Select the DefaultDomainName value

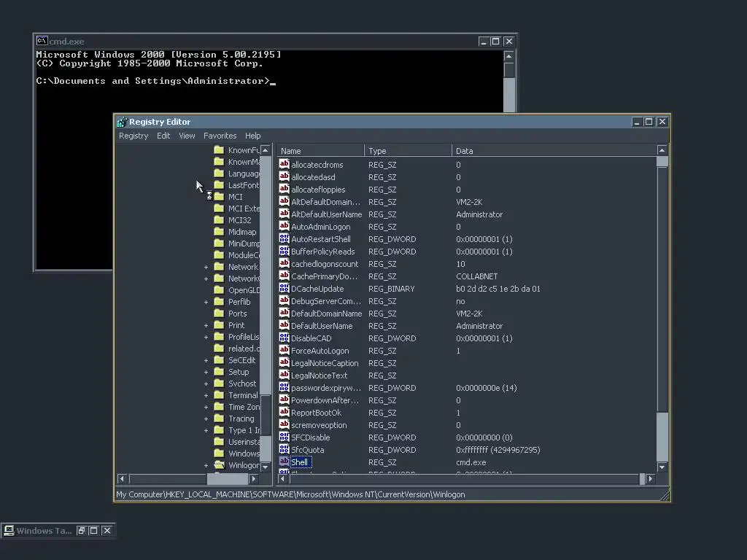(326, 314)
